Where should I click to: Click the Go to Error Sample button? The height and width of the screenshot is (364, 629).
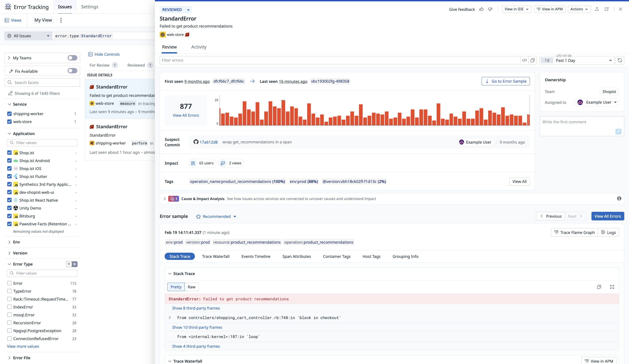[506, 81]
